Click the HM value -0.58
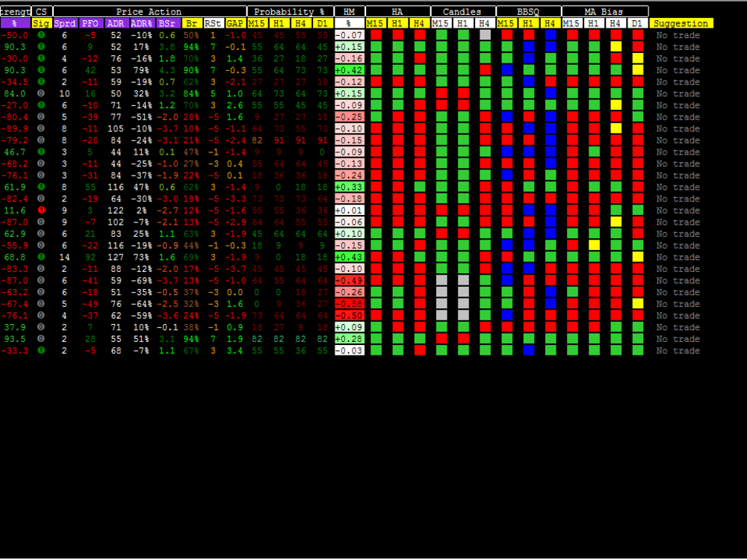Viewport: 747px width, 560px height. point(350,303)
